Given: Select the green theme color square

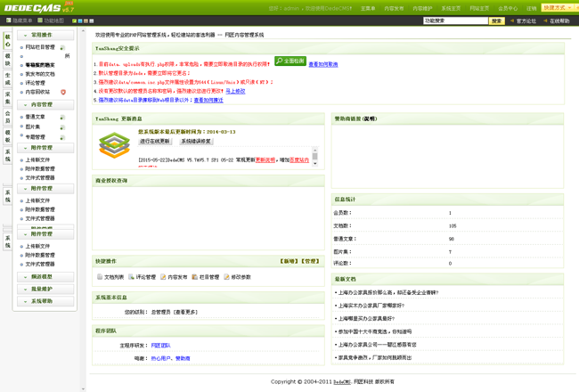Looking at the screenshot, I should [x=74, y=21].
